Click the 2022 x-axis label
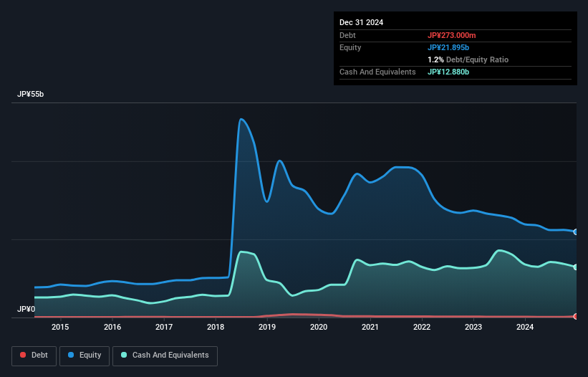Image resolution: width=588 pixels, height=377 pixels. (x=422, y=327)
